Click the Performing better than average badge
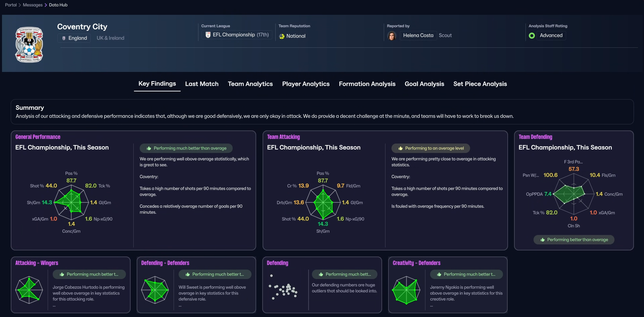This screenshot has height=317, width=644. [574, 240]
